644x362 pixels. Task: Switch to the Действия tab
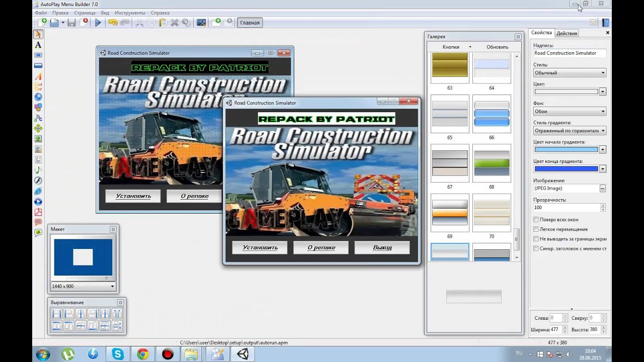point(567,33)
